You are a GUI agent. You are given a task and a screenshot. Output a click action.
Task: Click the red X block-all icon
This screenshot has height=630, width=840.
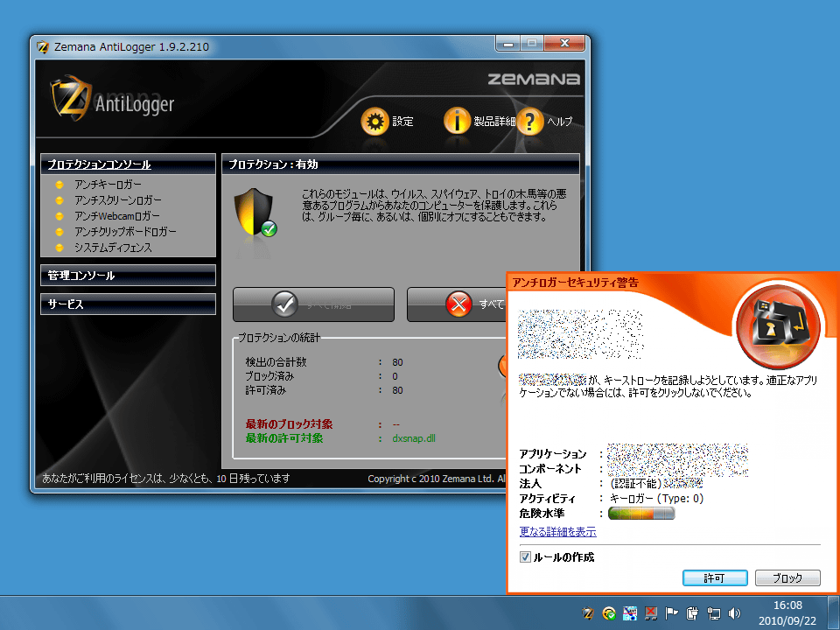(459, 304)
